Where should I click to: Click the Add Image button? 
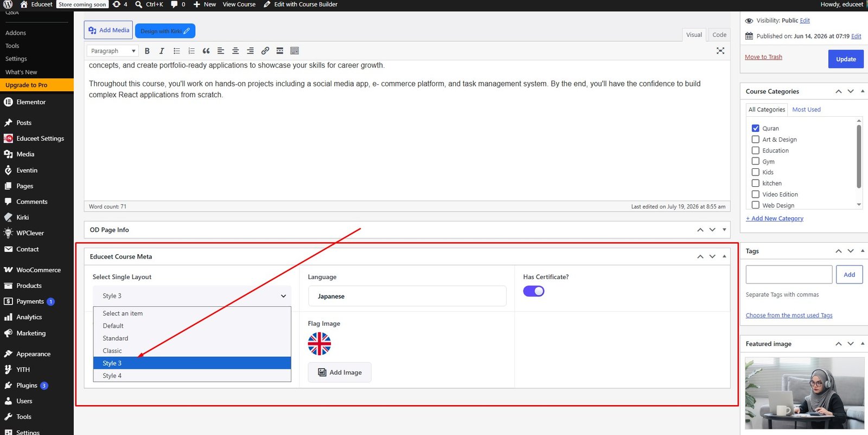tap(340, 373)
